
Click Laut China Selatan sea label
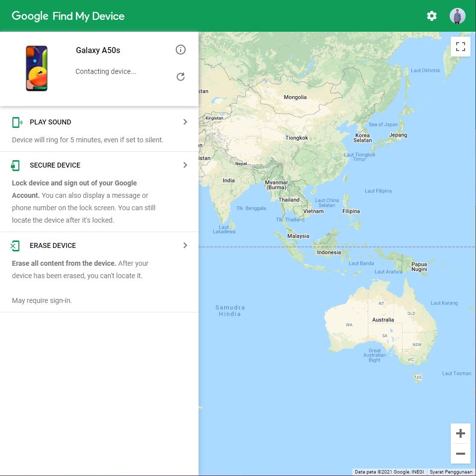pyautogui.click(x=327, y=203)
